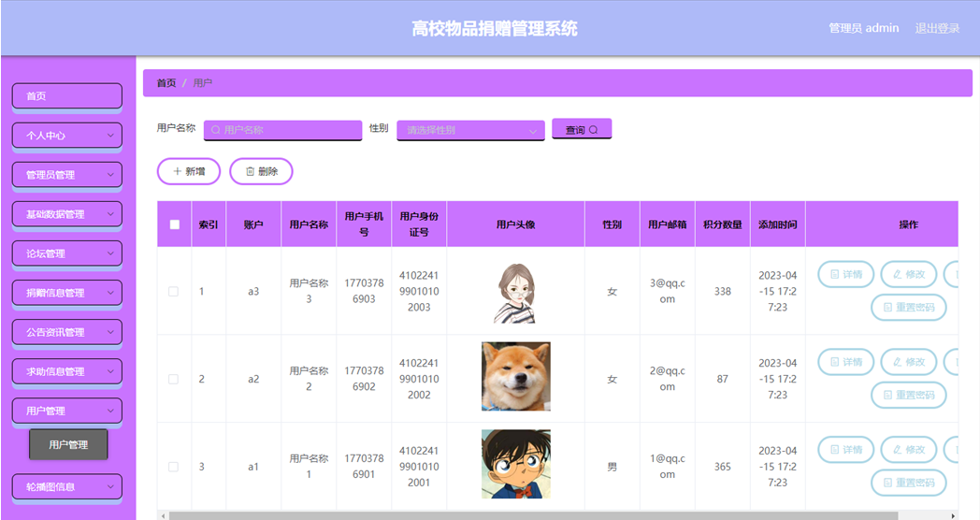Image resolution: width=980 pixels, height=520 pixels.
Task: Toggle the select-all checkbox in table header
Action: point(174,224)
